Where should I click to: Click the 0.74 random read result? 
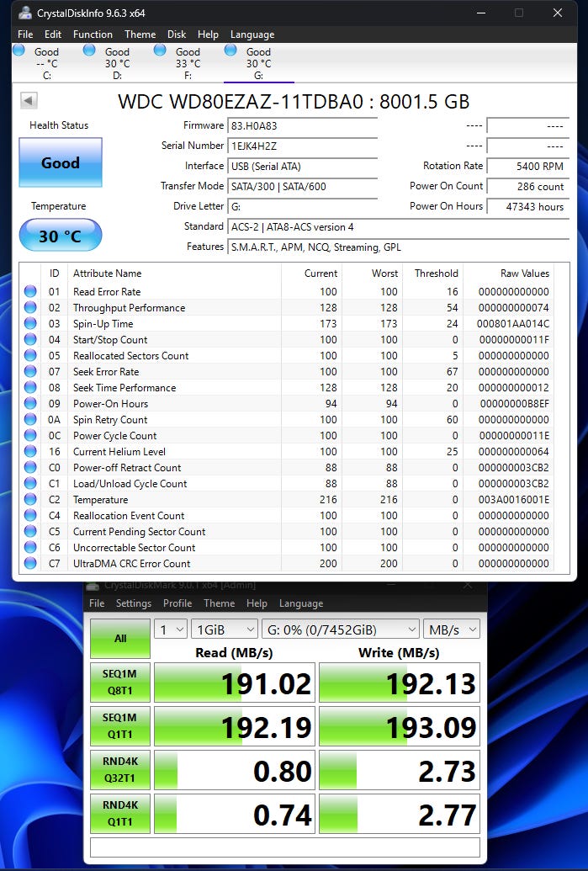pos(235,815)
